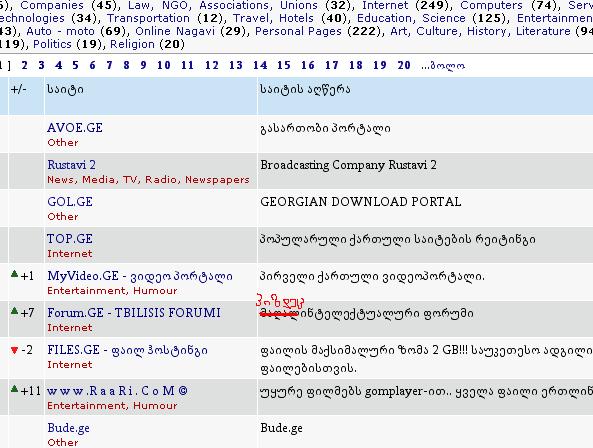Go to page 8 of results

click(x=126, y=65)
